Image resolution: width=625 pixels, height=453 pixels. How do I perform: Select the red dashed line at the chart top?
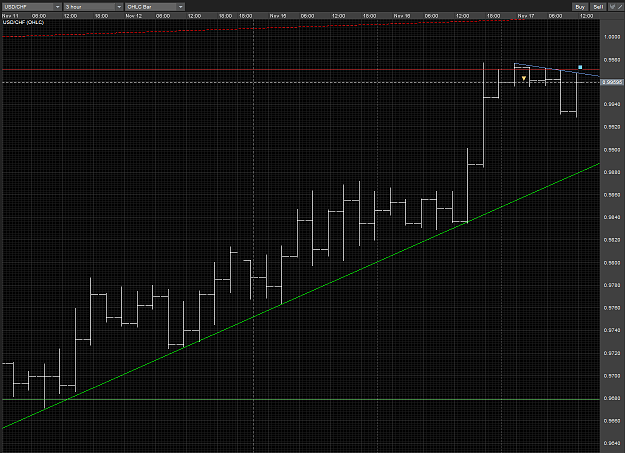tap(263, 28)
